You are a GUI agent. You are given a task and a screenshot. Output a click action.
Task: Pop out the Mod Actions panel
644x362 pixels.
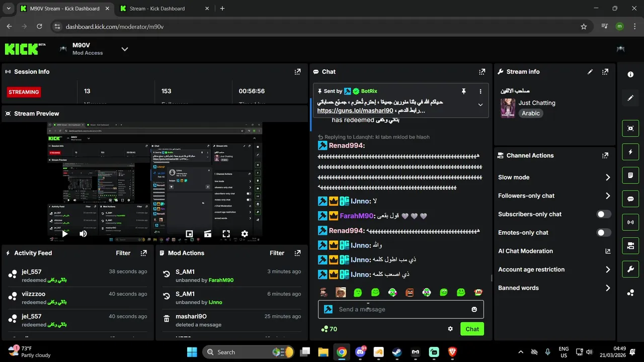tap(297, 253)
